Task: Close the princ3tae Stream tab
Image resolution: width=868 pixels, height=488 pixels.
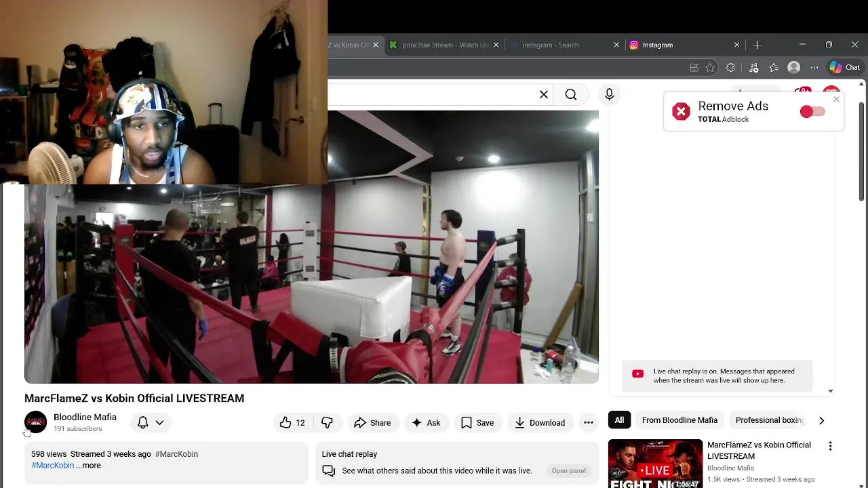Action: [496, 45]
